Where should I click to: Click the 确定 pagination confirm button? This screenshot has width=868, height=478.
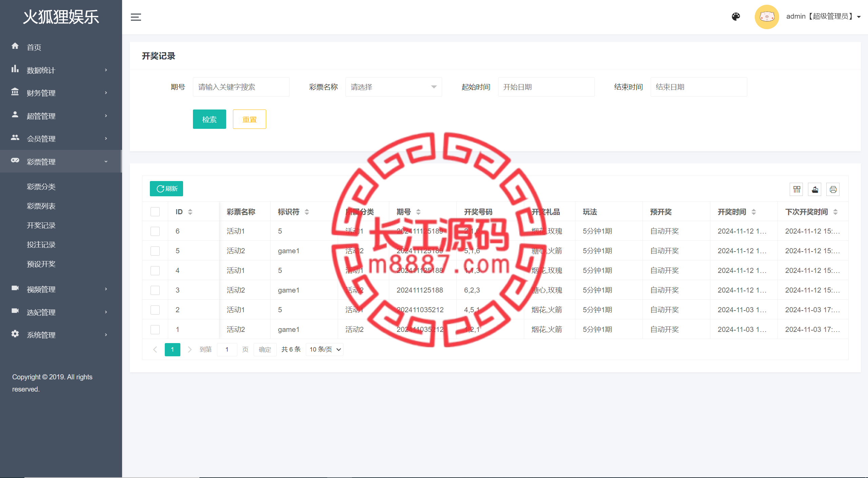click(265, 350)
